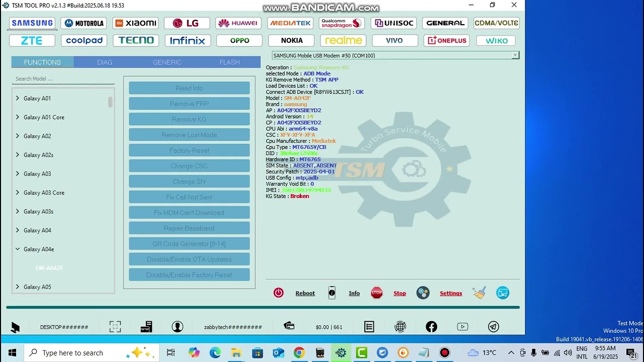Switch to the GENERIC tab
644x362 pixels.
pos(167,62)
